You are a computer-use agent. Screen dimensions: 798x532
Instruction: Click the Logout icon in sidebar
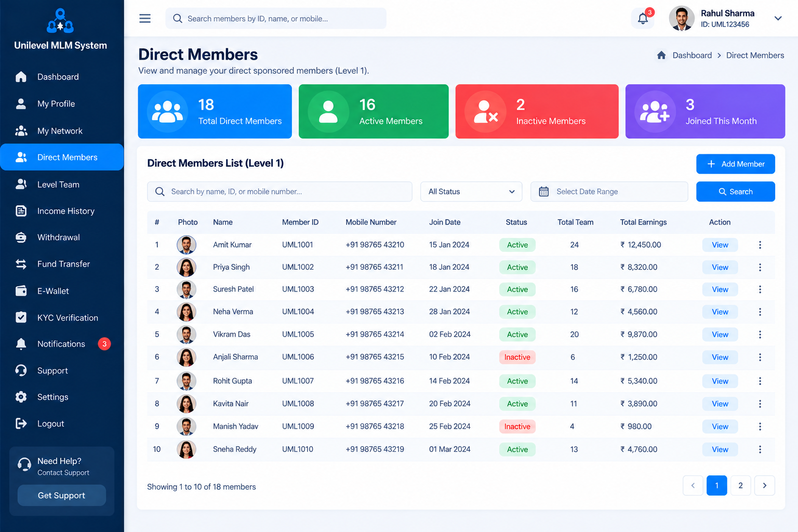point(21,423)
